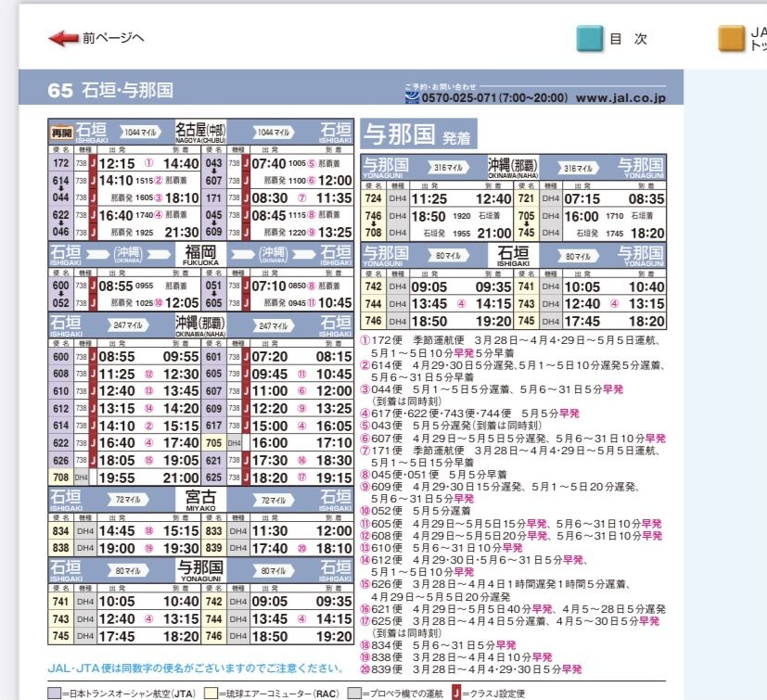Click the 再開 badge beside 石垣
Viewport: 767px width, 700px height.
tap(61, 133)
